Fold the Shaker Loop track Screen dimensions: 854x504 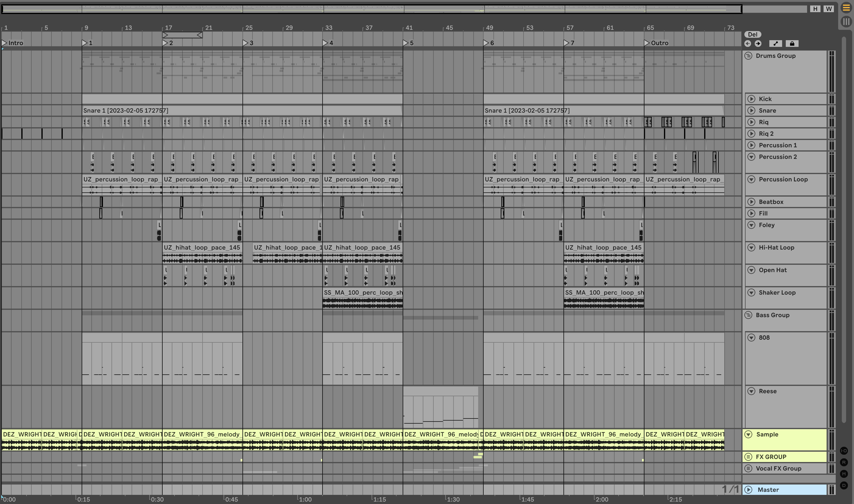point(751,292)
